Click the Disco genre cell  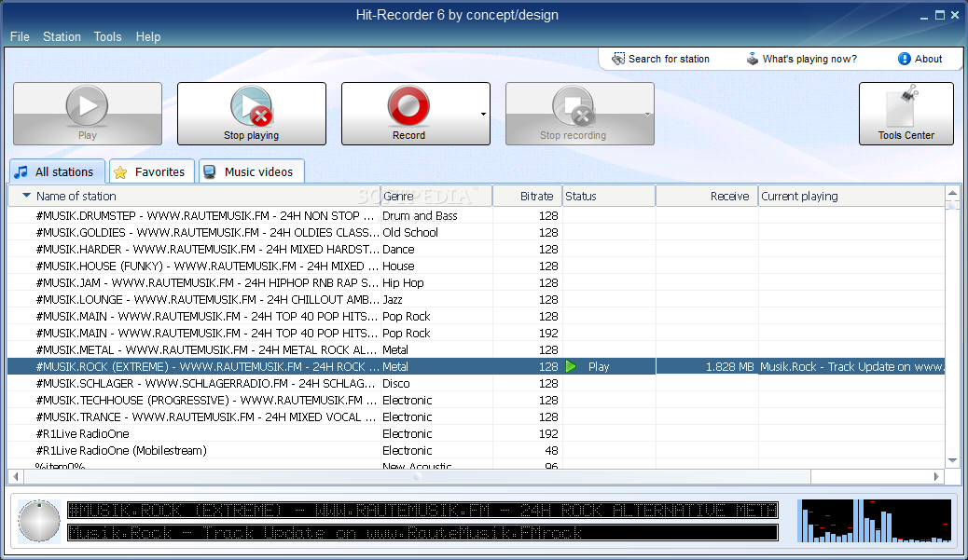395,383
